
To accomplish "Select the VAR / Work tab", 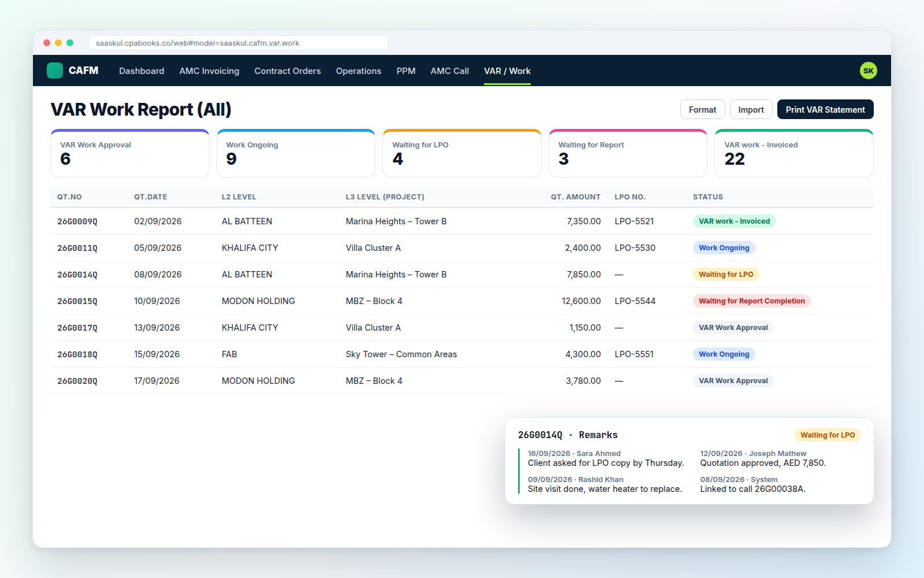I will 507,71.
